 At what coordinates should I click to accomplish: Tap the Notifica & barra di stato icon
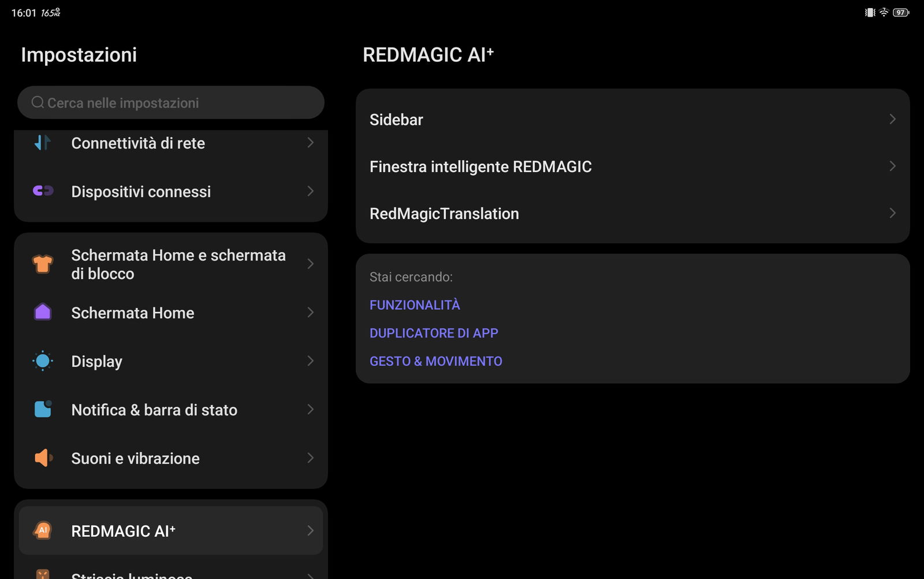(43, 409)
